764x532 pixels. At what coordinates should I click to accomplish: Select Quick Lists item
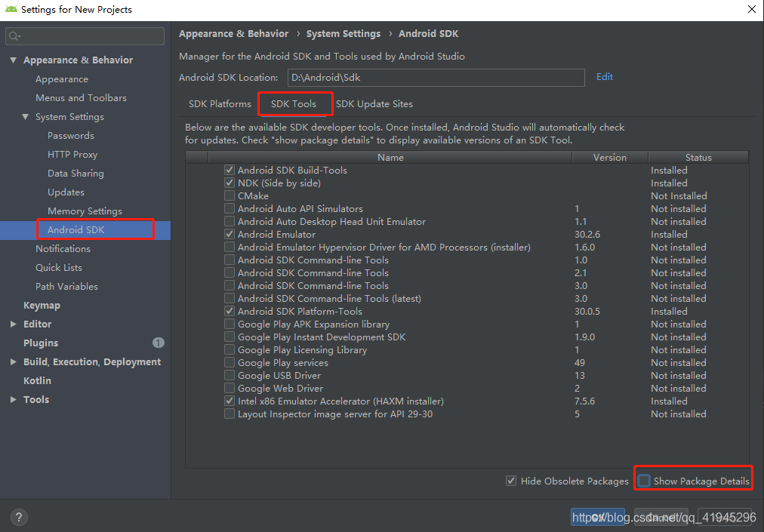tap(58, 267)
